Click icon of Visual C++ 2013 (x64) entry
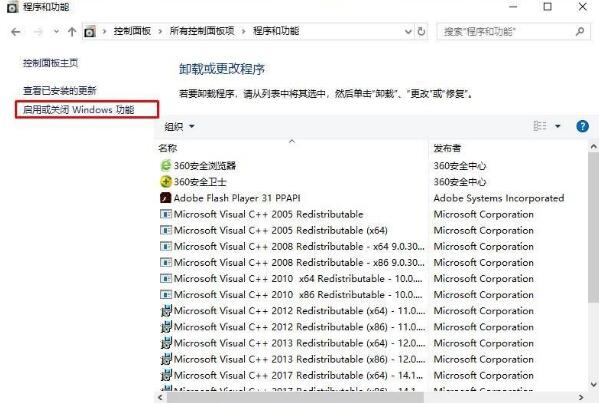The width and height of the screenshot is (599, 403). 166,343
